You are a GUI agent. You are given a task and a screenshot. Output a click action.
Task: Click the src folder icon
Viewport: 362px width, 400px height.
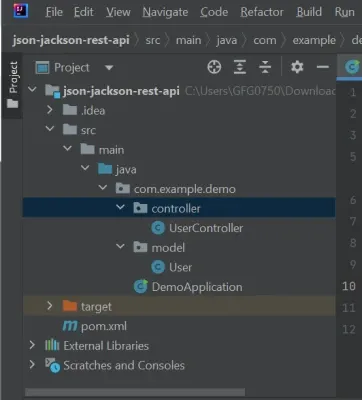click(70, 130)
